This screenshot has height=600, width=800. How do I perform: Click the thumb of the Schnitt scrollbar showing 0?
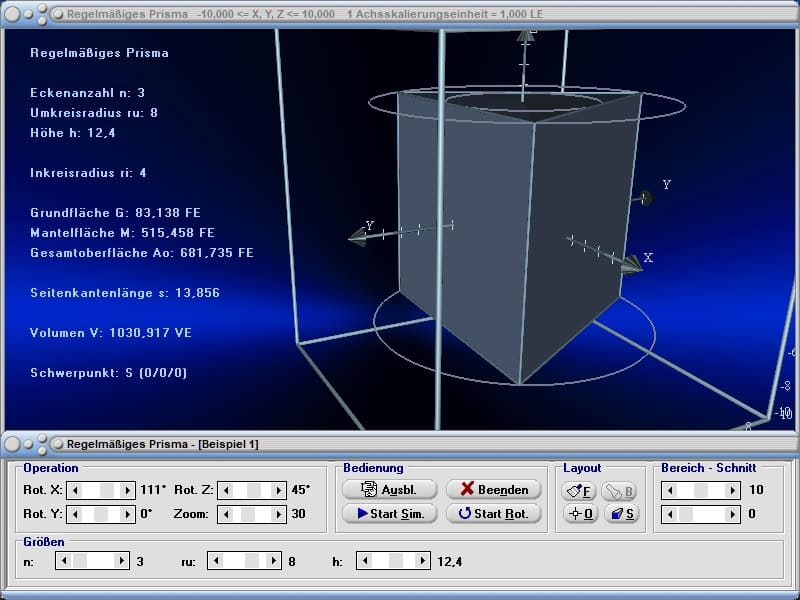(x=685, y=514)
